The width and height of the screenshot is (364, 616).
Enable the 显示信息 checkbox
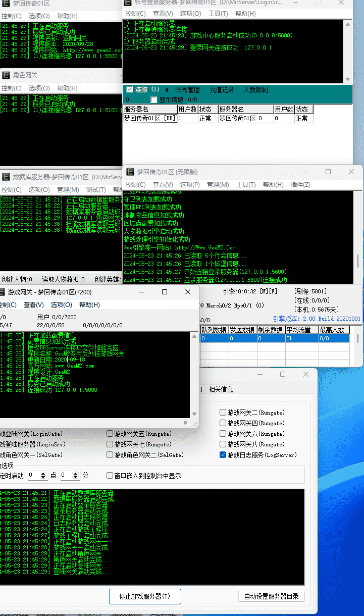pos(154,100)
